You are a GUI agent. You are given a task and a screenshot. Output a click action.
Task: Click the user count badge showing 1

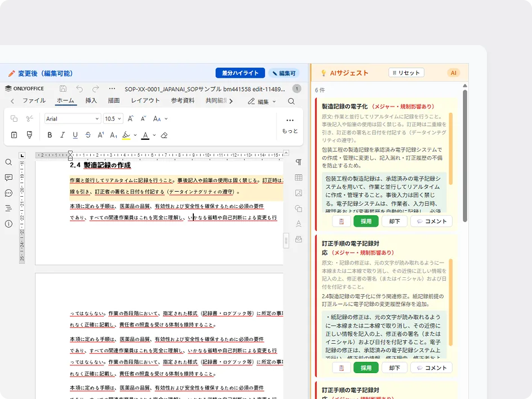coord(296,89)
